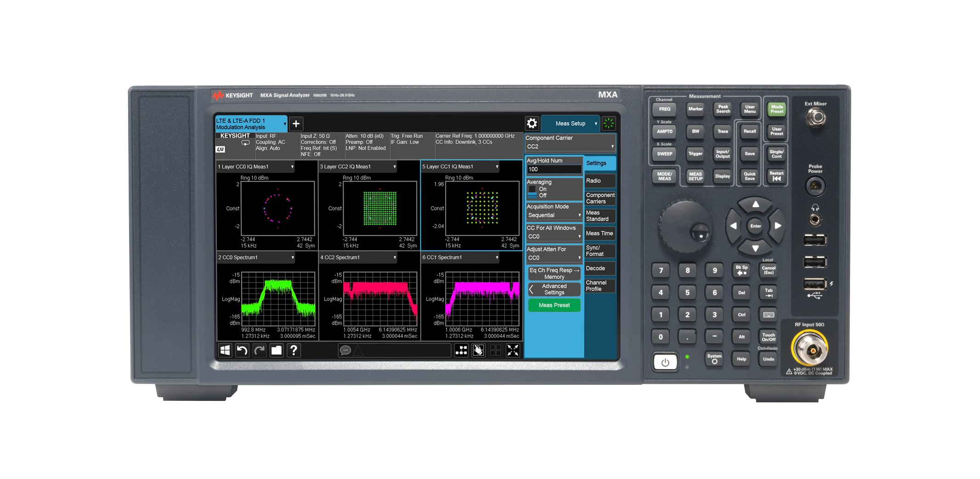Open the screen hierarchy layout icon
The width and height of the screenshot is (980, 479).
[461, 350]
